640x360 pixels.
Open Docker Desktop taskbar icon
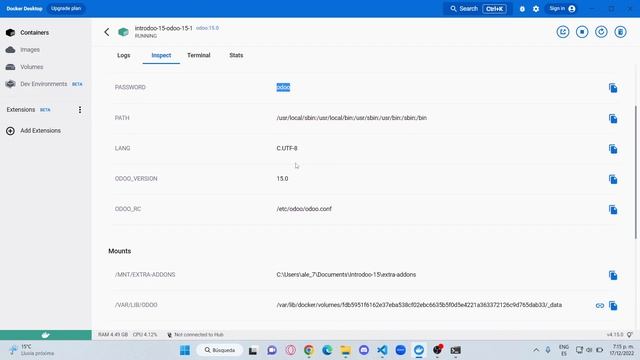coord(419,350)
